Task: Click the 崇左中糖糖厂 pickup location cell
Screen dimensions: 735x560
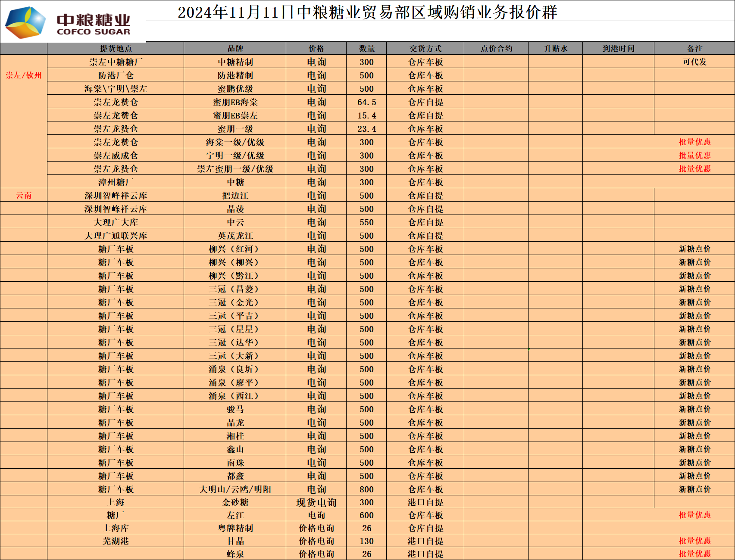Action: (116, 62)
